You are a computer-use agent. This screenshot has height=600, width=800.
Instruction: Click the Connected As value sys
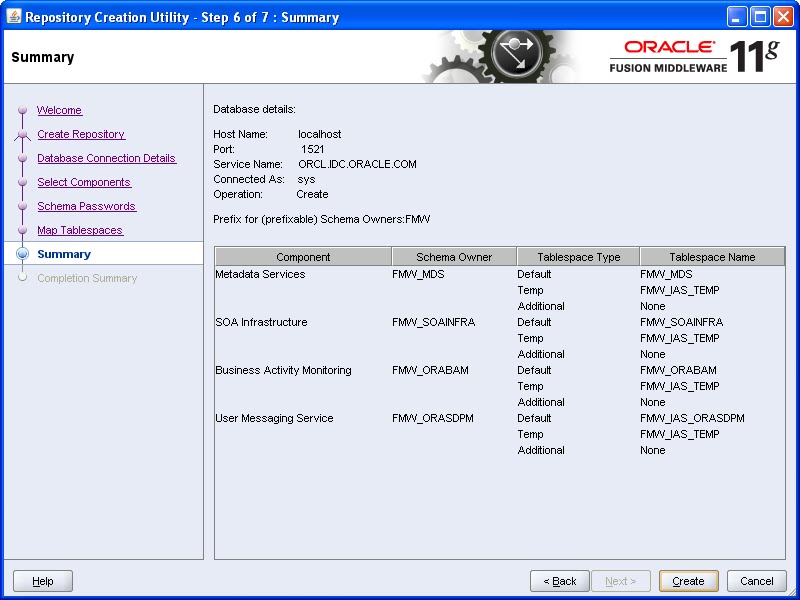[x=306, y=179]
